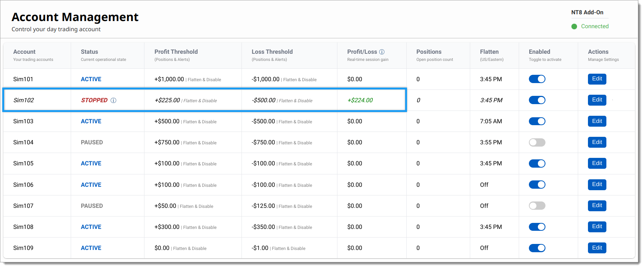This screenshot has width=644, height=268.
Task: Toggle the Enabled switch for Sim105
Action: (x=537, y=164)
